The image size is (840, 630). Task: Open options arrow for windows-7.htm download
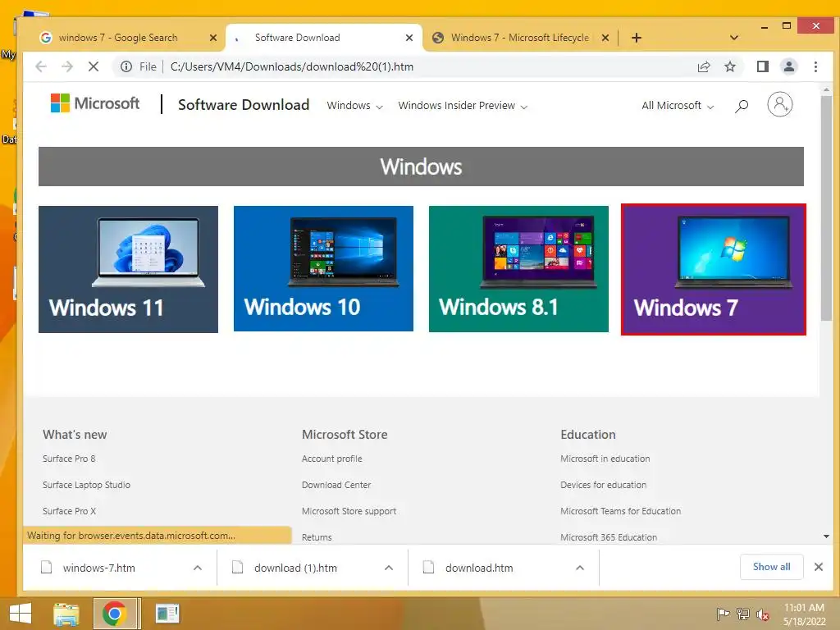[x=198, y=568]
